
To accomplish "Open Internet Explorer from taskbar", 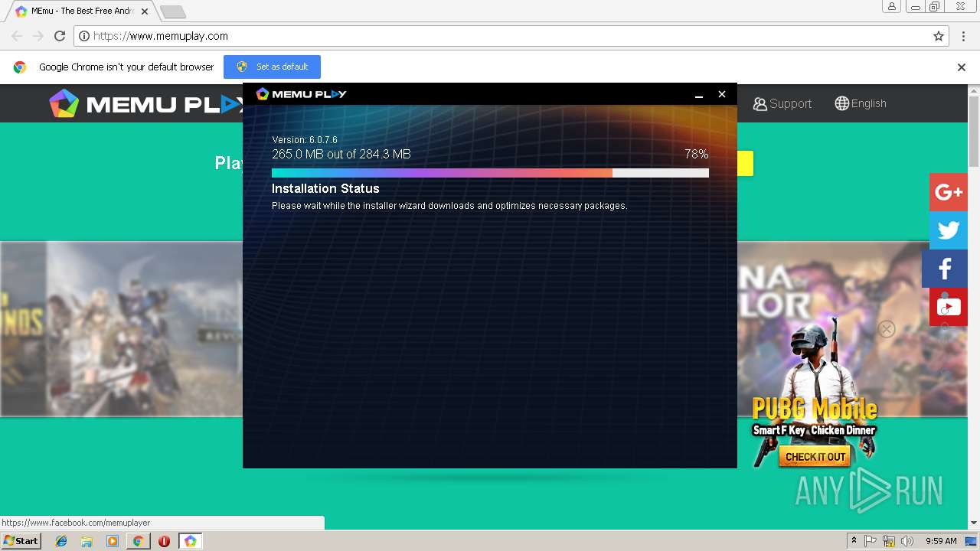I will (x=61, y=541).
